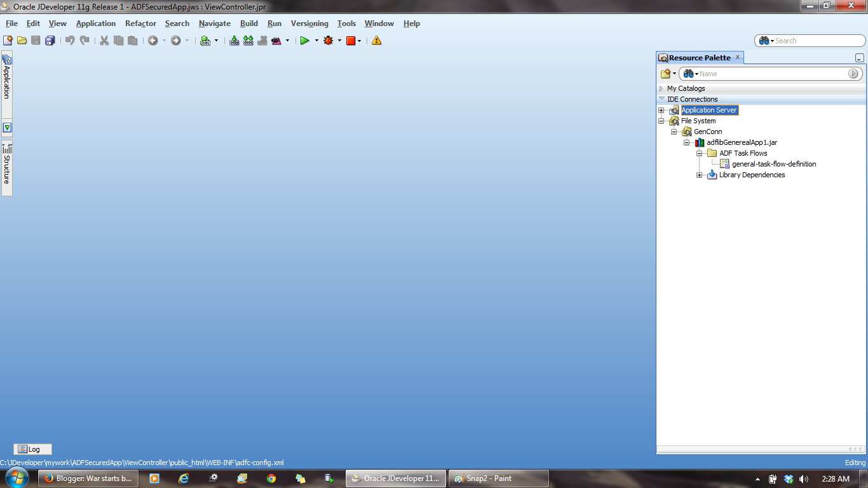The image size is (868, 488).
Task: Click the Cancel build icon
Action: tap(262, 41)
